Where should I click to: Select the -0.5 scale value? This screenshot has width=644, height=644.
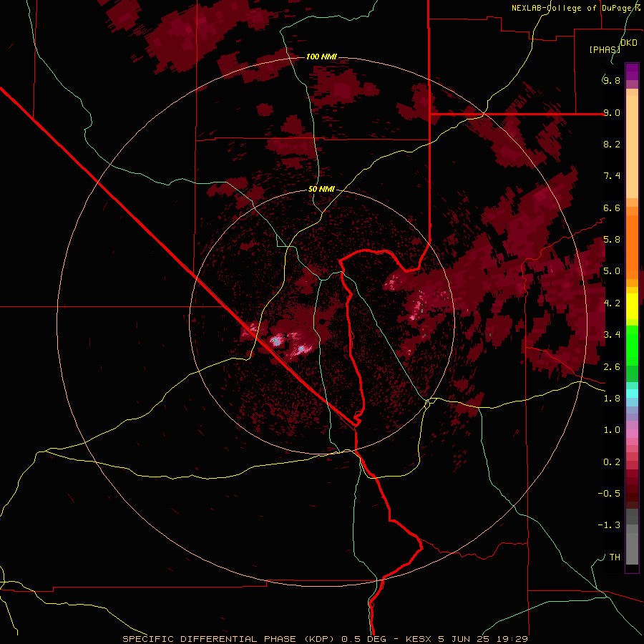click(x=609, y=494)
